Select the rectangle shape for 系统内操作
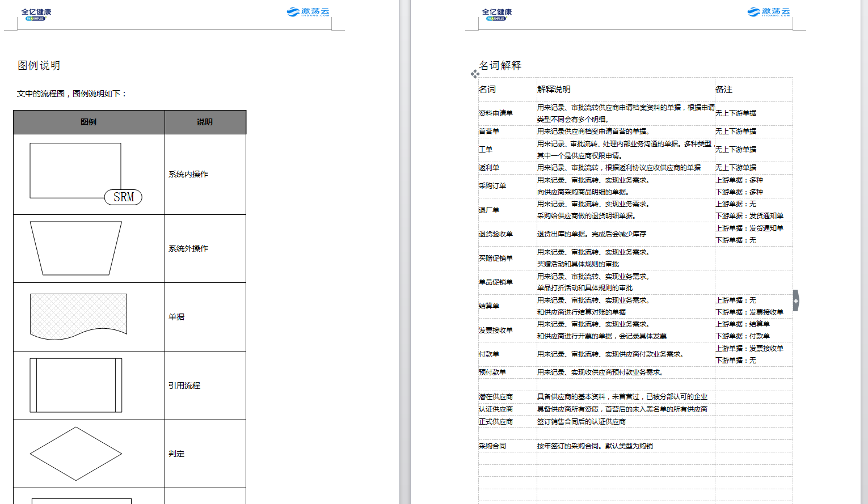868x504 pixels. click(x=75, y=170)
